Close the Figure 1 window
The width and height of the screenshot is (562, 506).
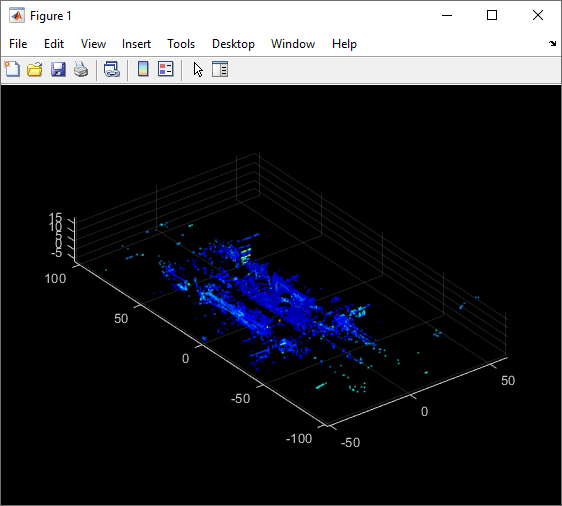pyautogui.click(x=538, y=15)
